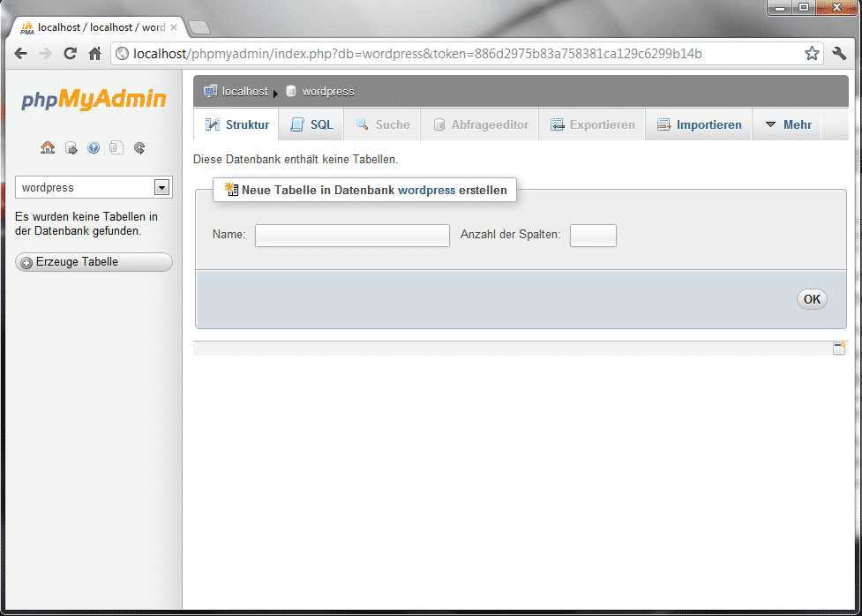Image resolution: width=862 pixels, height=616 pixels.
Task: Open the browser wrench settings menu
Action: [x=839, y=53]
